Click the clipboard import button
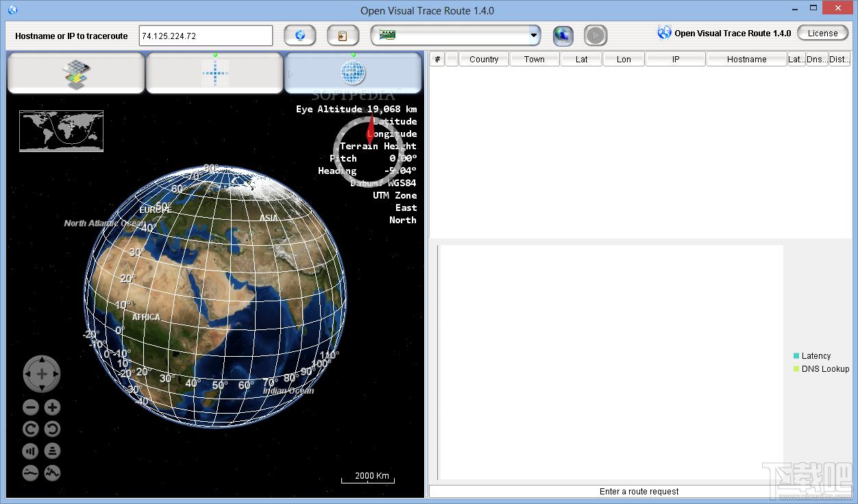The height and width of the screenshot is (504, 858). (x=343, y=36)
